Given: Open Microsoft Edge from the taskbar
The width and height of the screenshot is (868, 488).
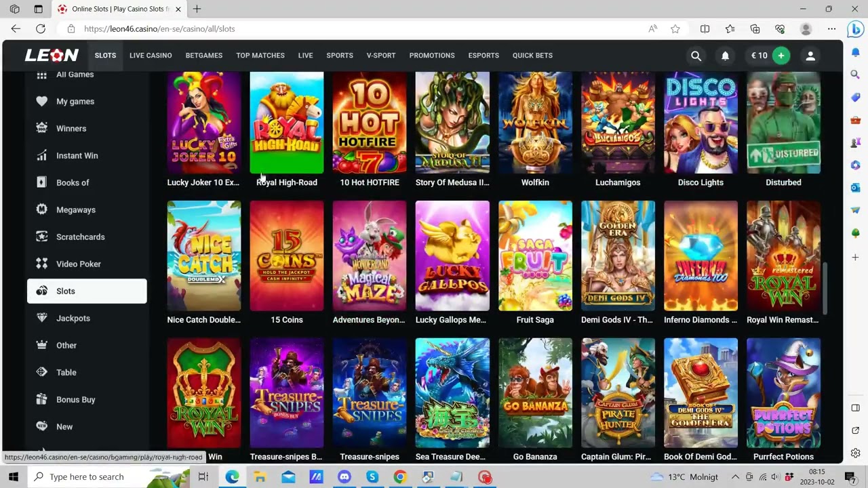Looking at the screenshot, I should [232, 477].
